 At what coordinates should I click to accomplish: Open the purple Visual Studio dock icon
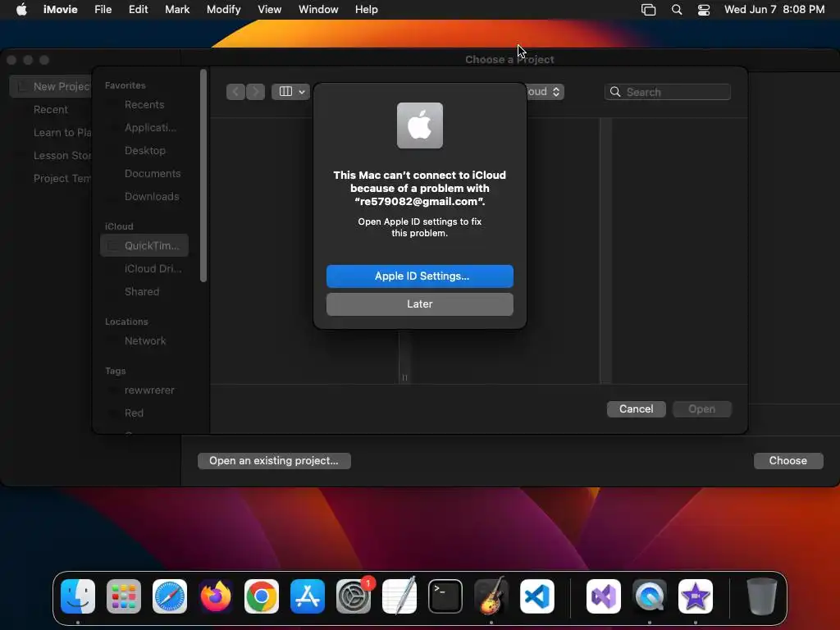(604, 596)
